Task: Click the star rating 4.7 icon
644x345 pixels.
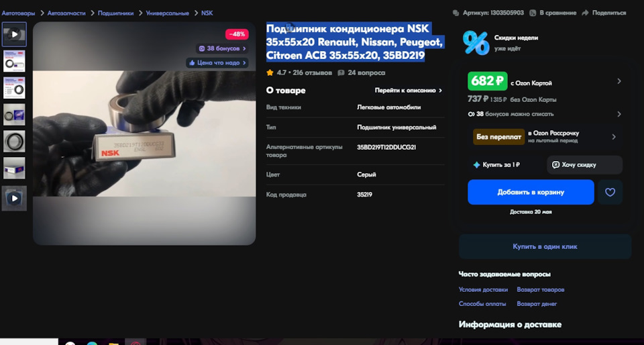Action: coord(270,72)
